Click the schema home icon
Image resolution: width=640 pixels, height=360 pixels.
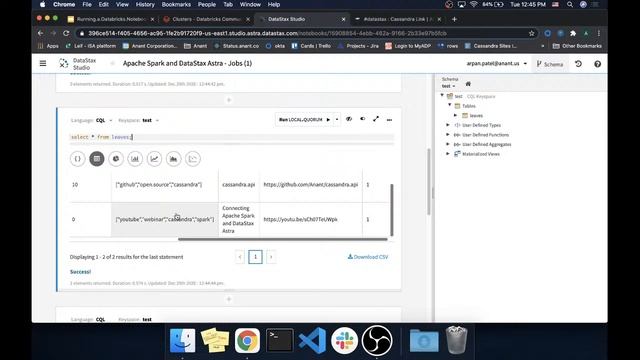coord(468,84)
